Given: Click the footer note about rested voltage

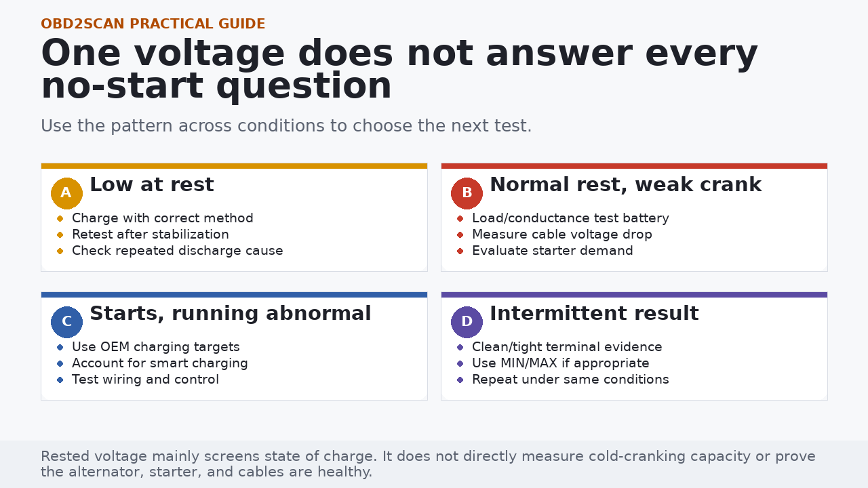Looking at the screenshot, I should click(428, 464).
